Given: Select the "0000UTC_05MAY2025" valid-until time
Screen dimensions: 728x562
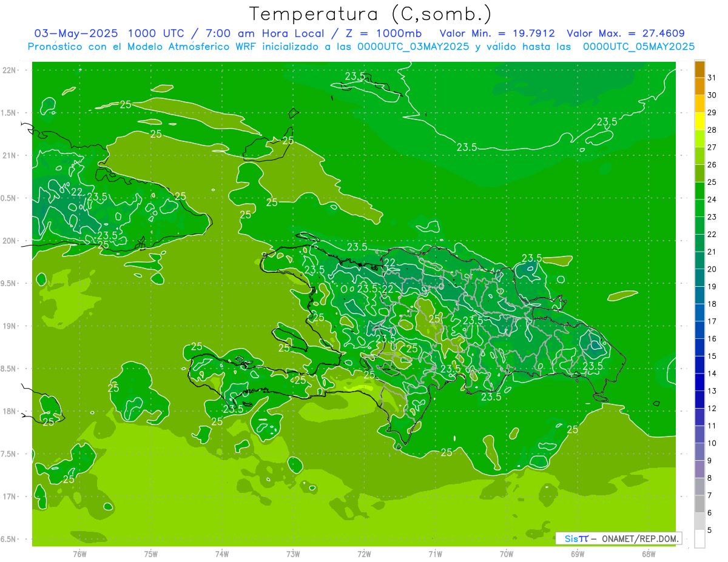Looking at the screenshot, I should (x=639, y=46).
